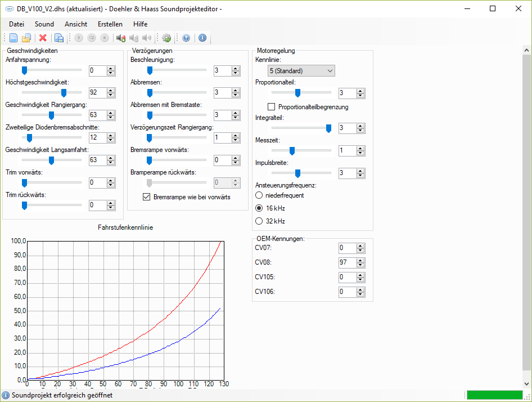Decrease Abbremsen value with down spinner
The image size is (532, 402).
pyautogui.click(x=236, y=95)
